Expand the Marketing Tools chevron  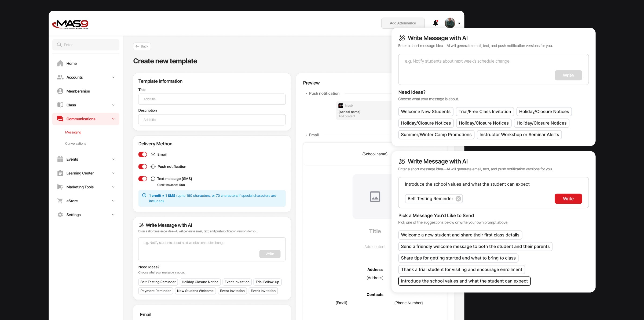[113, 187]
